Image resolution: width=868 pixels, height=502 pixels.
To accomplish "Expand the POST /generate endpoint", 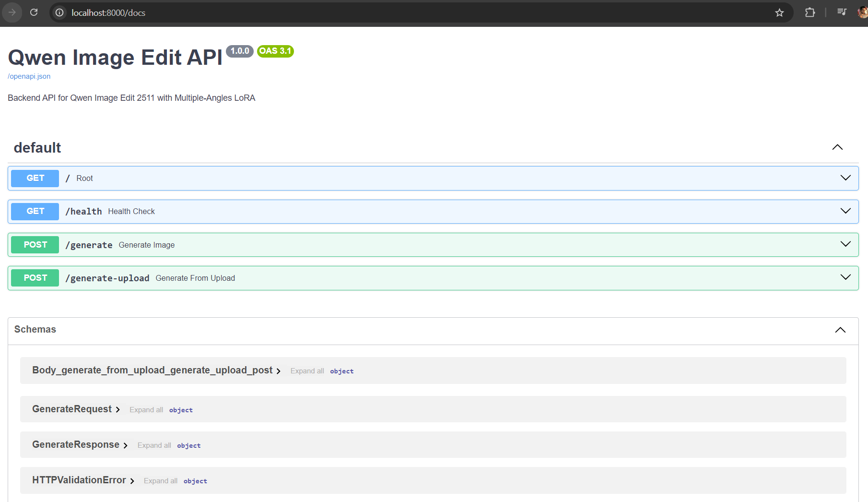I will [x=845, y=244].
